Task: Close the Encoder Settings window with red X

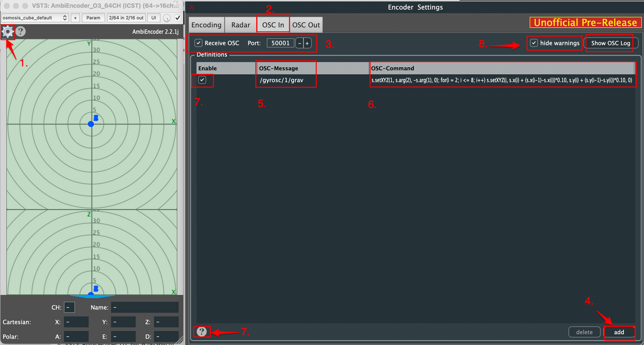Action: coord(192,7)
